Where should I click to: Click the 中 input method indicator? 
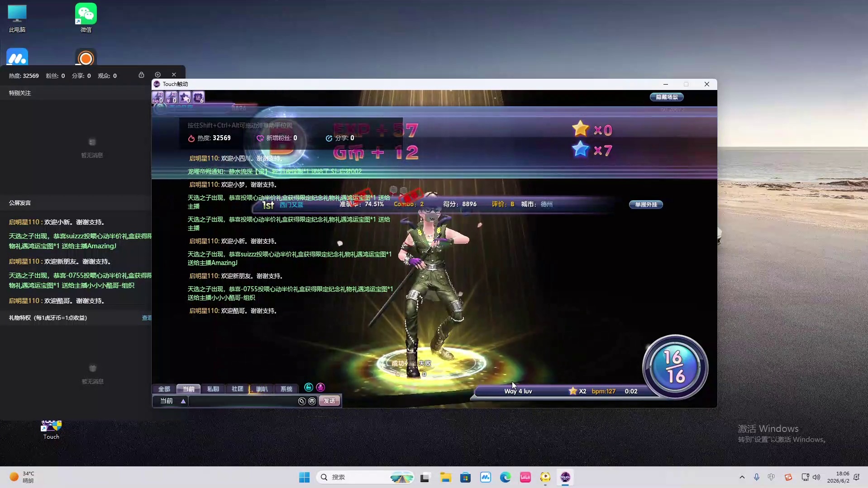click(772, 477)
